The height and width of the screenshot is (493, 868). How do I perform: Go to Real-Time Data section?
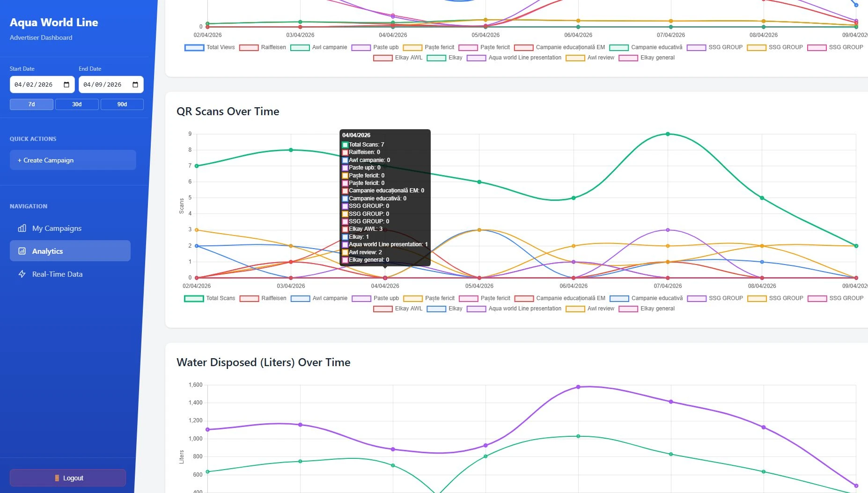point(57,274)
